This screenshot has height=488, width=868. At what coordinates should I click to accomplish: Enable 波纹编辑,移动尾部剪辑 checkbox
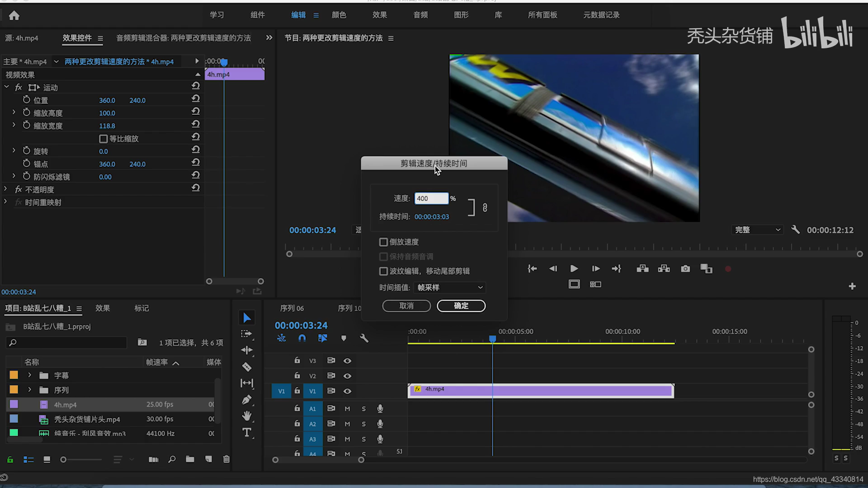(x=383, y=271)
